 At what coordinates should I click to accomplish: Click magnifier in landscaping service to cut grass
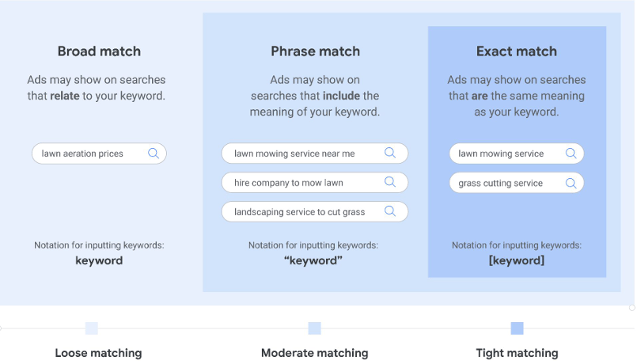pos(389,211)
